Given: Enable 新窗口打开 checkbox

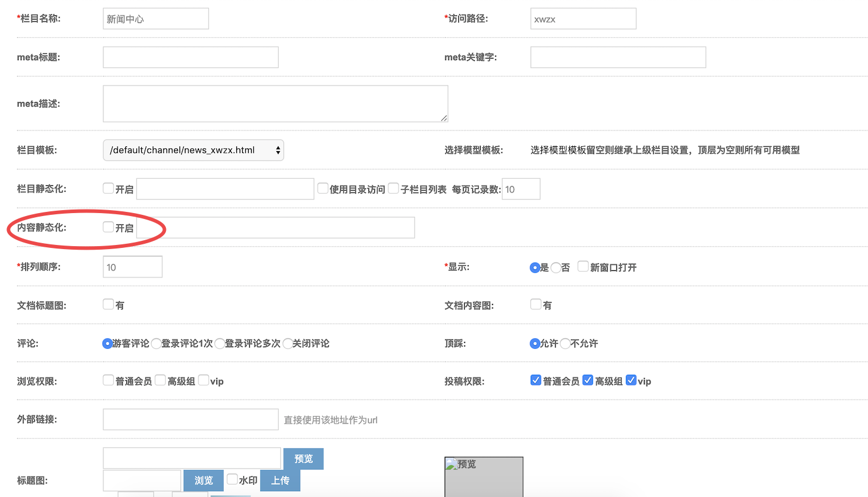Looking at the screenshot, I should (x=583, y=266).
